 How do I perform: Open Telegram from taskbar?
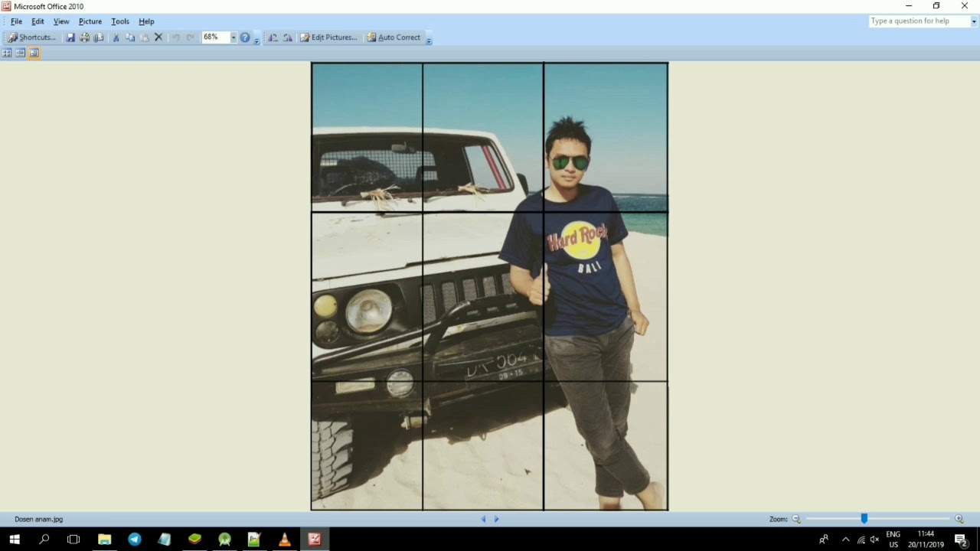pos(135,540)
